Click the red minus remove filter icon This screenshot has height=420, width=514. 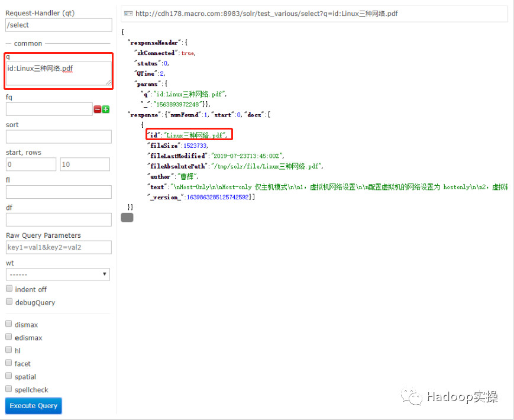(x=98, y=109)
